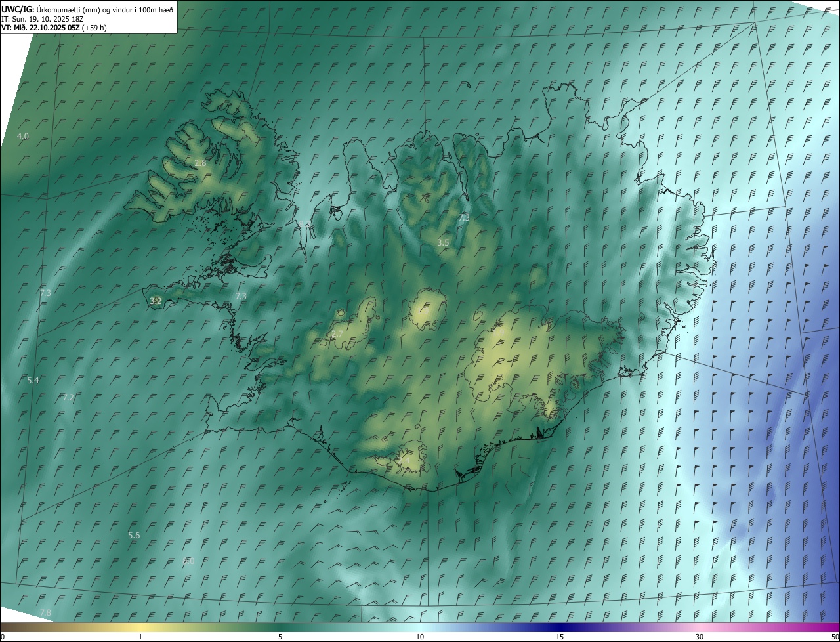
Task: Click the '3.5' value label on the map
Action: 443,242
